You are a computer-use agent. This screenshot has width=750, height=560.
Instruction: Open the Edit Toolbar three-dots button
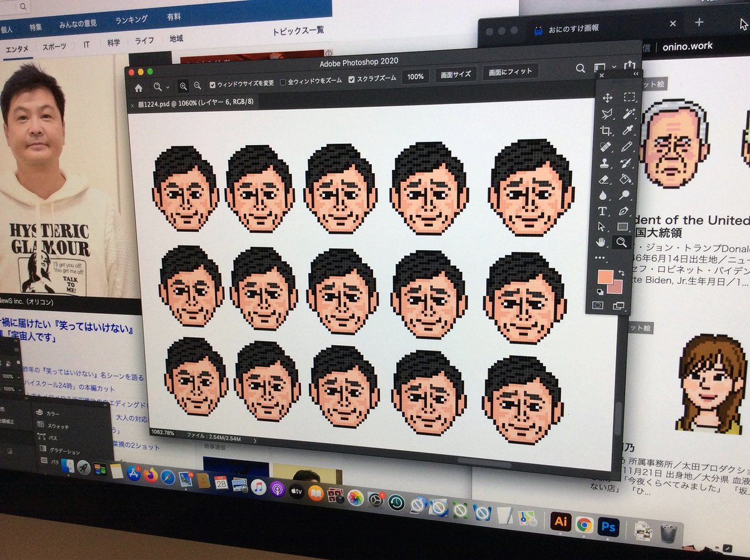point(600,257)
